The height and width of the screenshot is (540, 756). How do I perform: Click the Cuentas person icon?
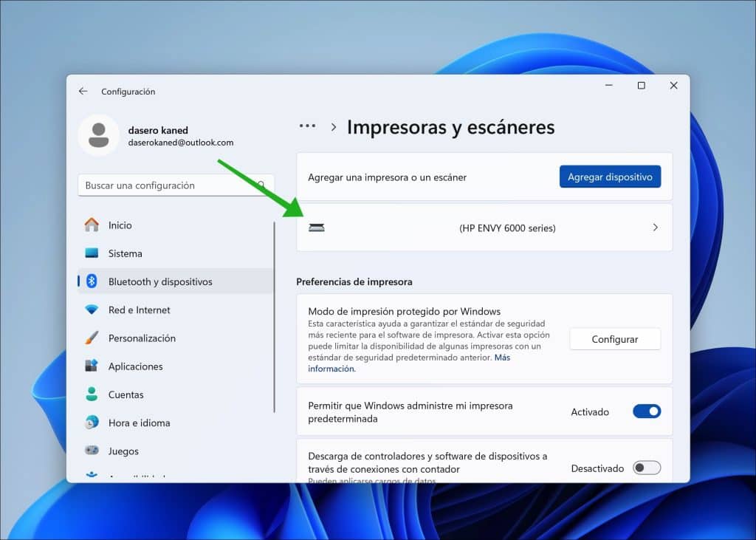(92, 394)
